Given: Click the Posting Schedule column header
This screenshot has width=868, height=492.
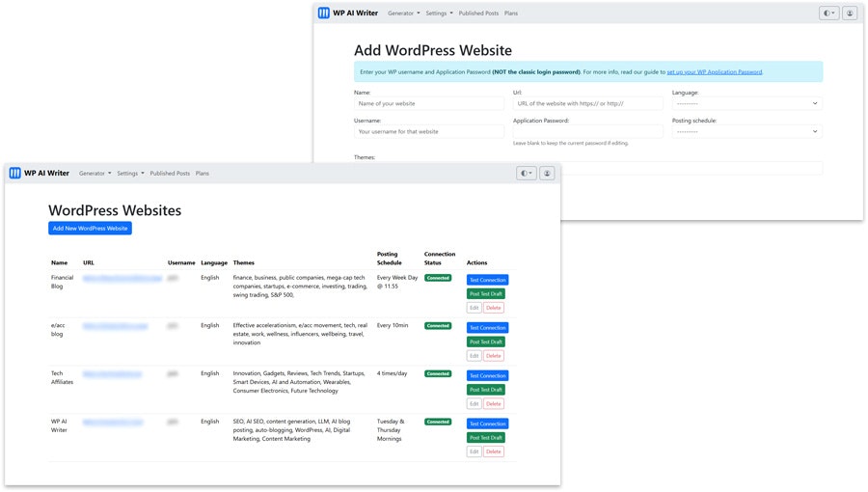Looking at the screenshot, I should point(390,259).
